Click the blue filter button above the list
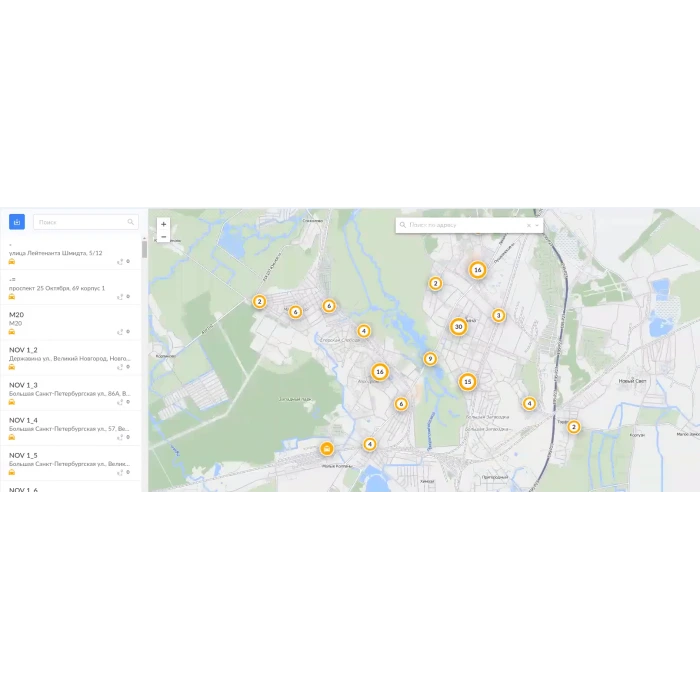 (x=17, y=222)
